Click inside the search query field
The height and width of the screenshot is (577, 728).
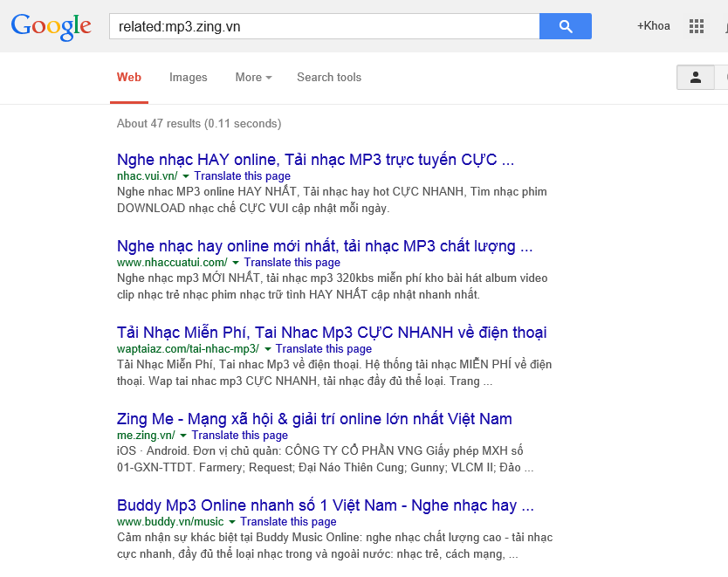tap(323, 25)
